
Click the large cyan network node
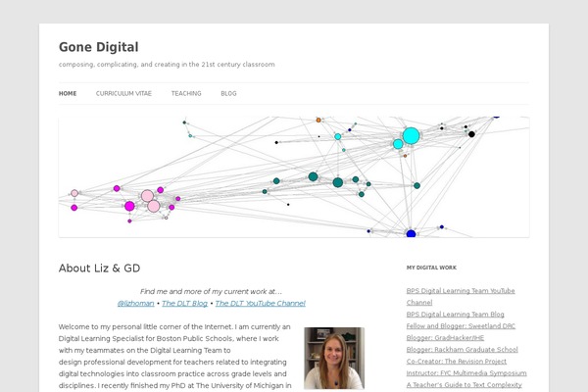[x=412, y=135]
